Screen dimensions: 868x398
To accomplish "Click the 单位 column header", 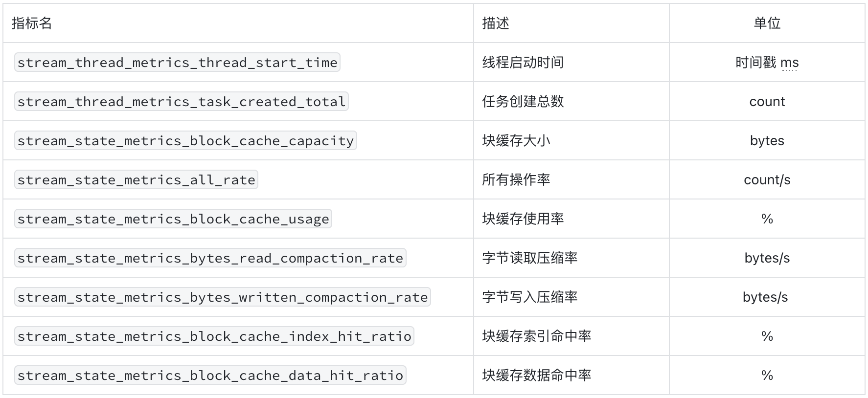I will tap(767, 23).
